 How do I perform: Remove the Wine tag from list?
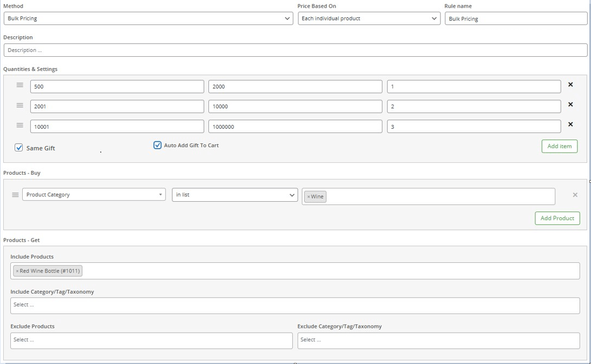click(308, 197)
